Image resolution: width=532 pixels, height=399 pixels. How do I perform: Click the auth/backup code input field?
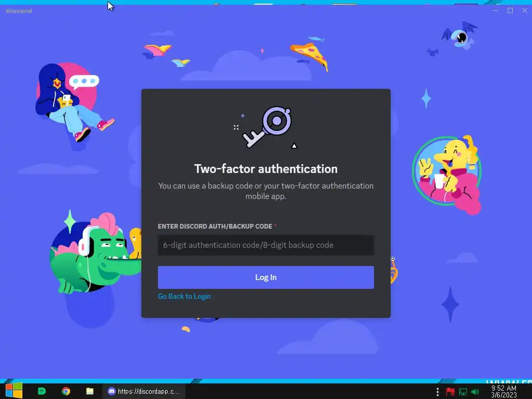[265, 245]
